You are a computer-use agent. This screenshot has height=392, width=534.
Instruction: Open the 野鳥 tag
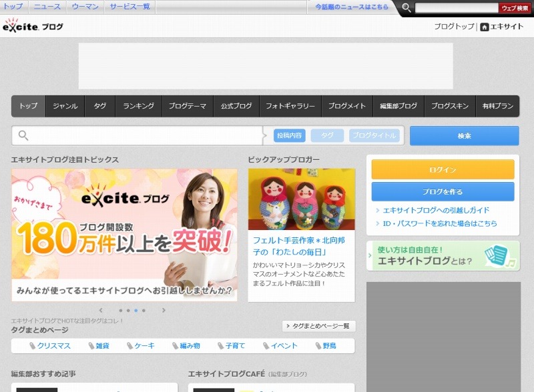pyautogui.click(x=329, y=346)
